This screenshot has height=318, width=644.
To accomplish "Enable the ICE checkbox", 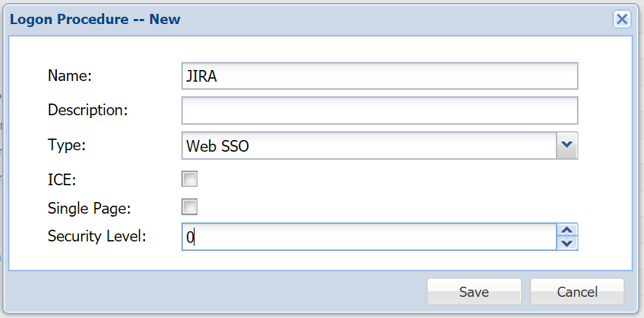I will pyautogui.click(x=189, y=179).
